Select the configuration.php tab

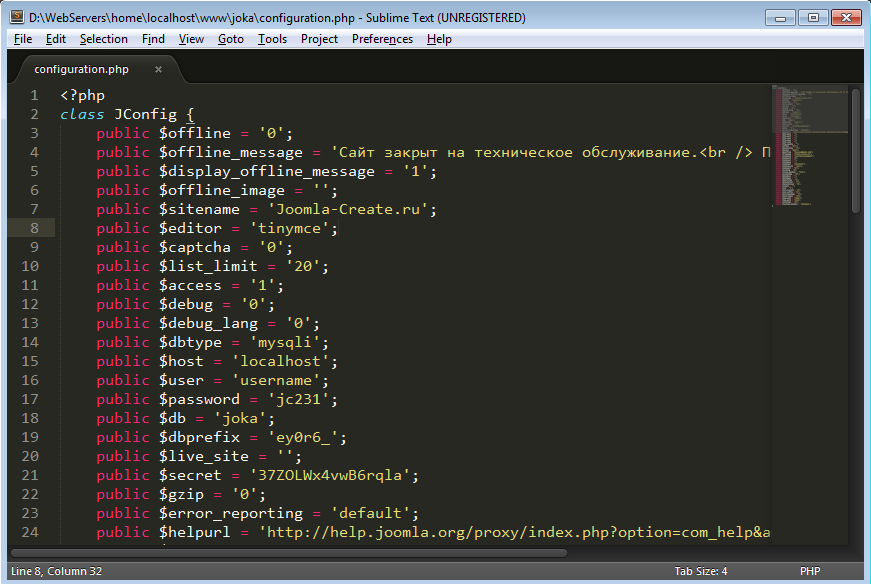81,69
